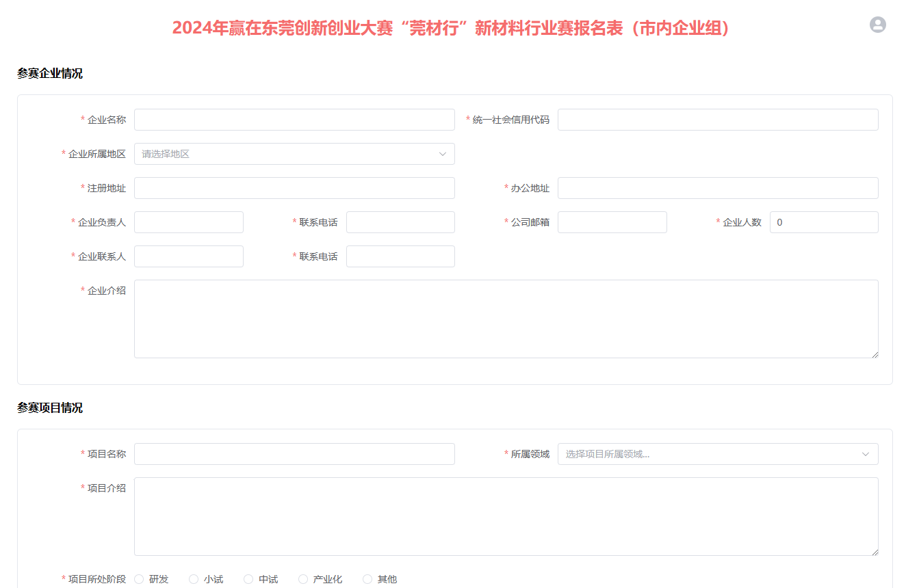Click into the 注册地址 field
Image resolution: width=919 pixels, height=588 pixels.
tap(294, 188)
